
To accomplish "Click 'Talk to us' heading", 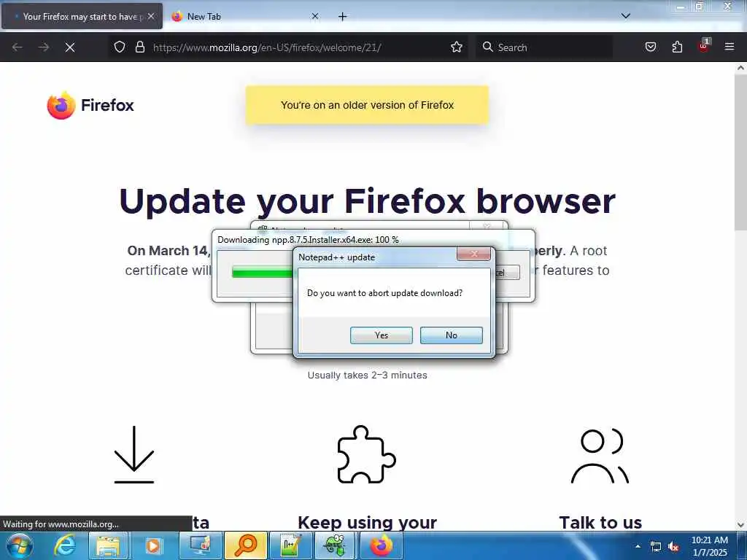I will pyautogui.click(x=600, y=522).
